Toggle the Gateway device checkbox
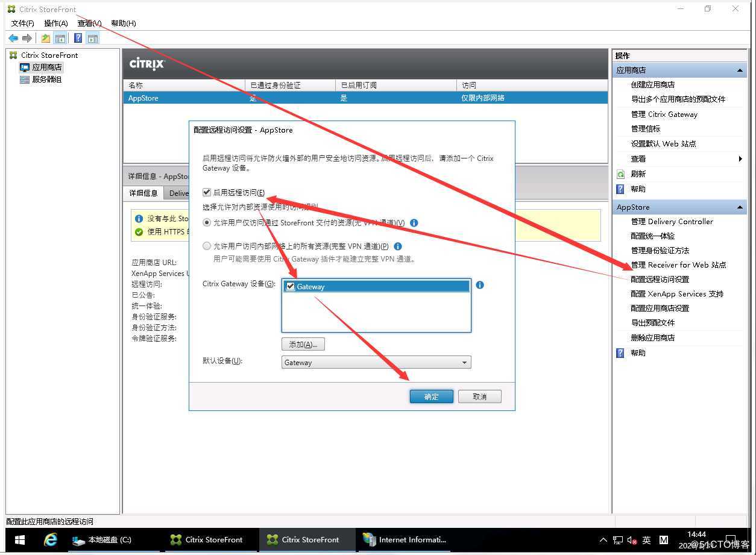The width and height of the screenshot is (756, 555). click(291, 286)
